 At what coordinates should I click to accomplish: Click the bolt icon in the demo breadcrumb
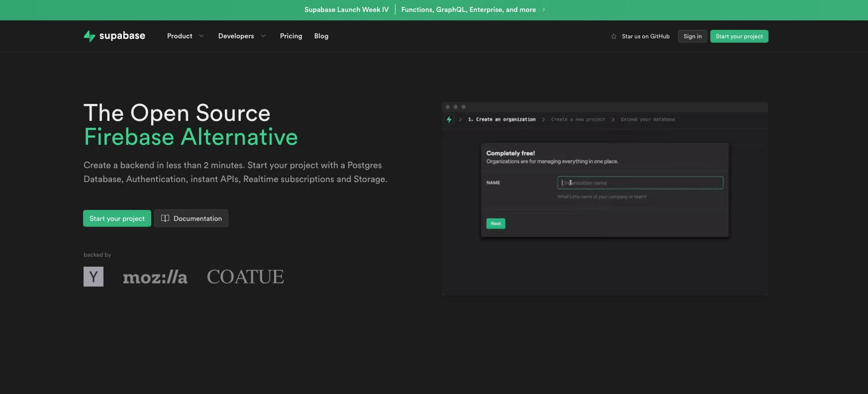(x=449, y=119)
